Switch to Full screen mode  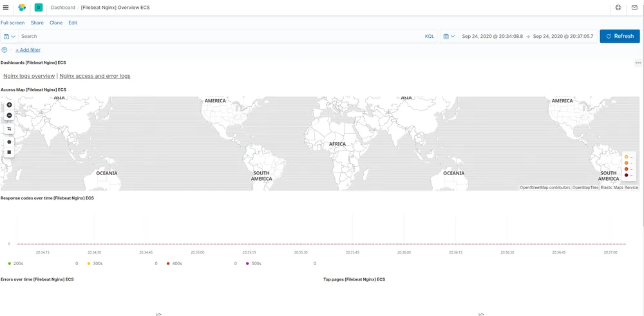(x=12, y=23)
